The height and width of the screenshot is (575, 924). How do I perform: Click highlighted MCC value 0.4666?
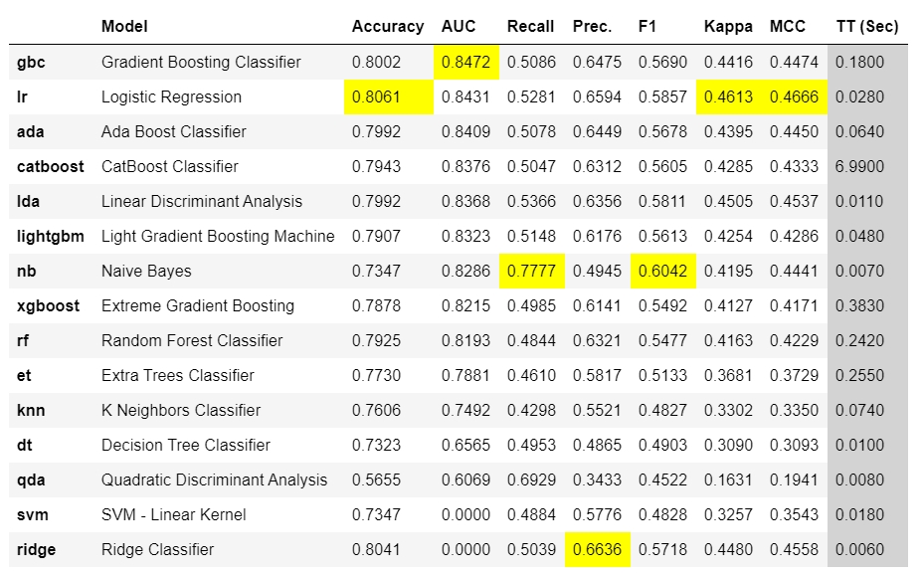pyautogui.click(x=794, y=96)
